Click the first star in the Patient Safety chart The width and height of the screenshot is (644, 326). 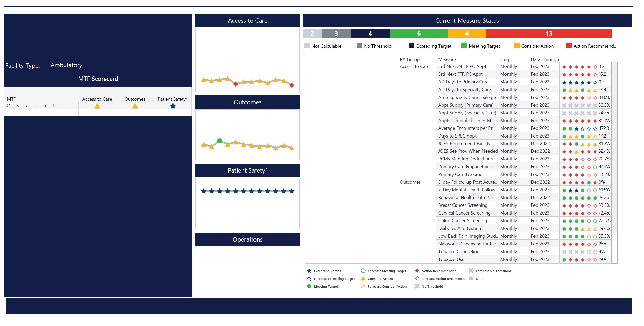pyautogui.click(x=204, y=191)
